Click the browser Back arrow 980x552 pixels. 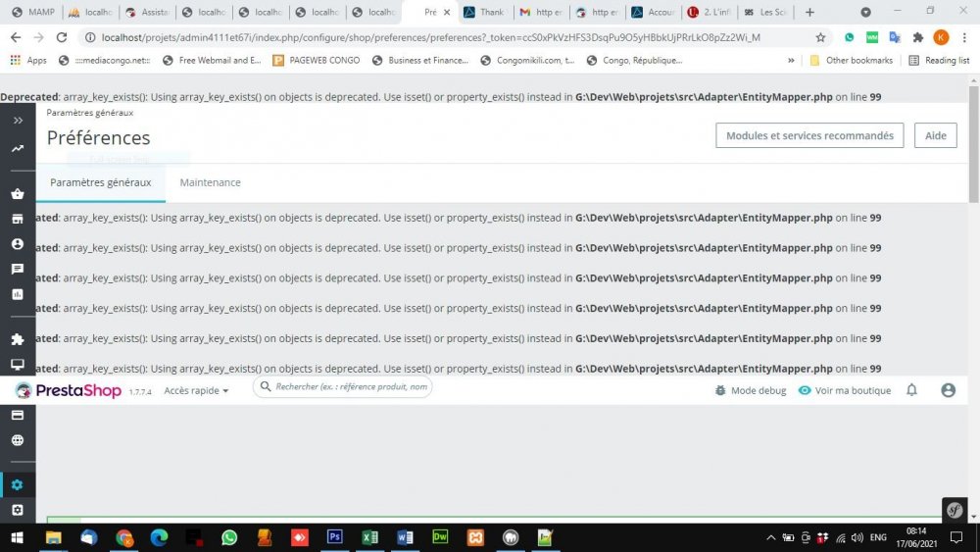tap(16, 37)
